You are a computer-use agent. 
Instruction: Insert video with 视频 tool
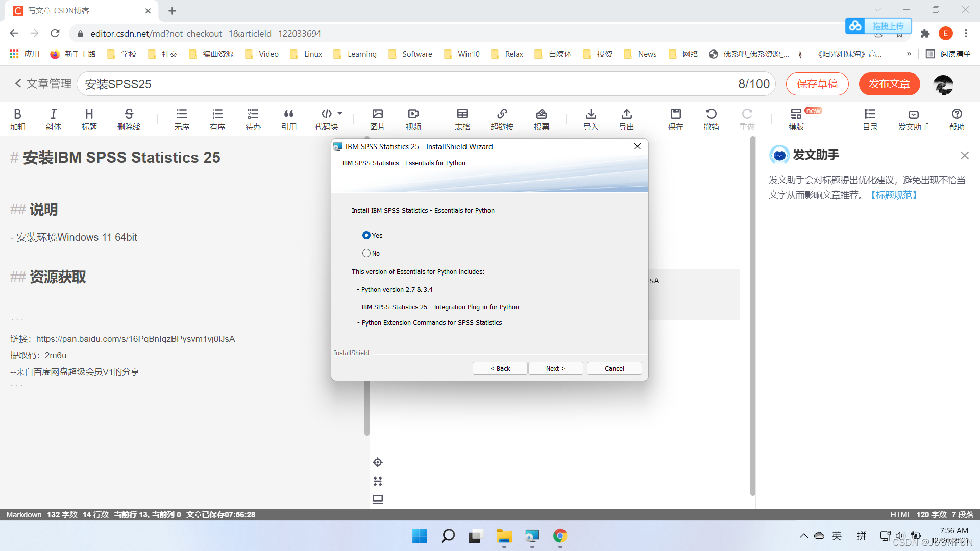coord(413,119)
